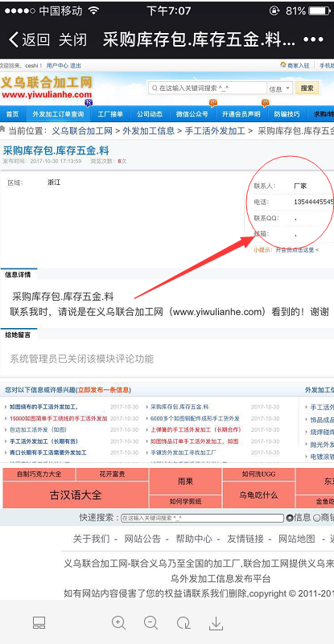Select the 信息 radio button
The width and height of the screenshot is (334, 644).
pyautogui.click(x=290, y=518)
